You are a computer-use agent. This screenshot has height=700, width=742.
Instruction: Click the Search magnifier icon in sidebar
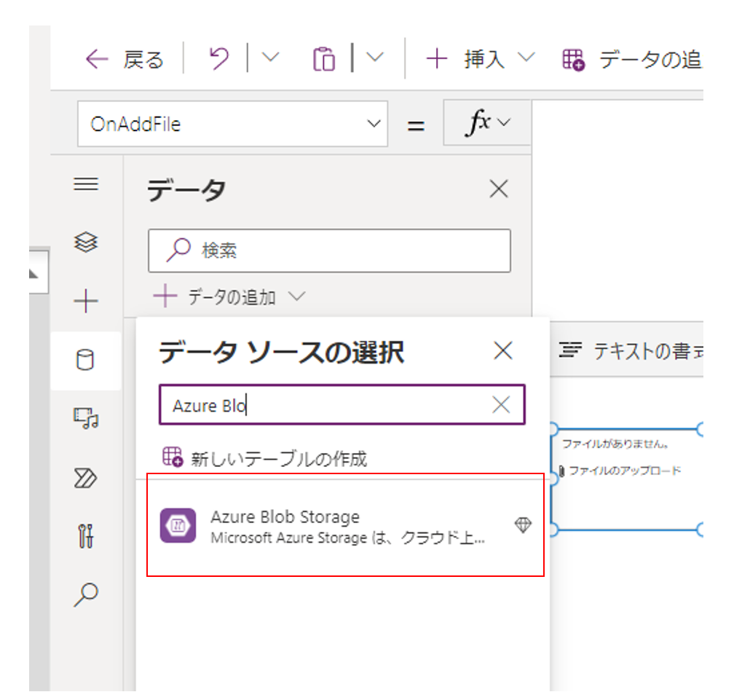click(86, 595)
